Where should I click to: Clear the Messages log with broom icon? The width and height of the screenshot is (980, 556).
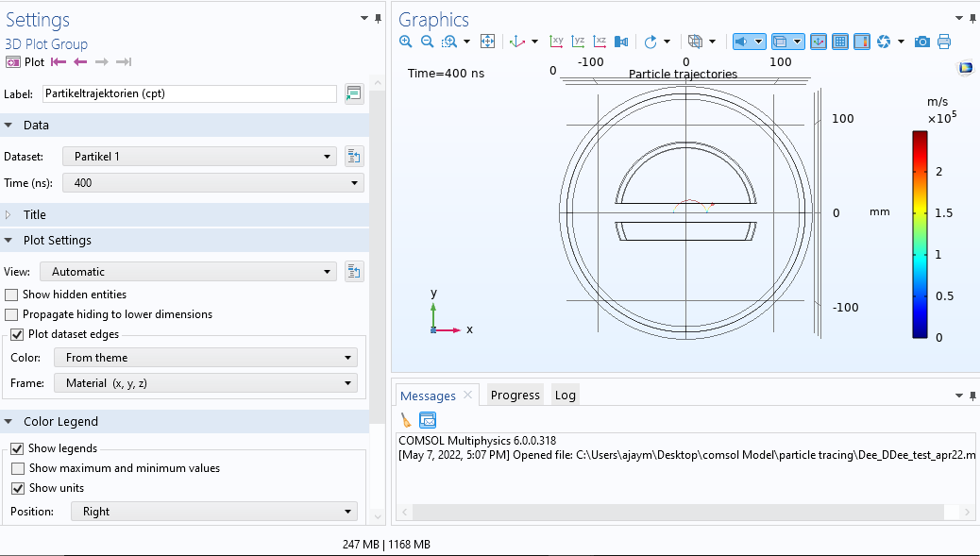(x=406, y=420)
